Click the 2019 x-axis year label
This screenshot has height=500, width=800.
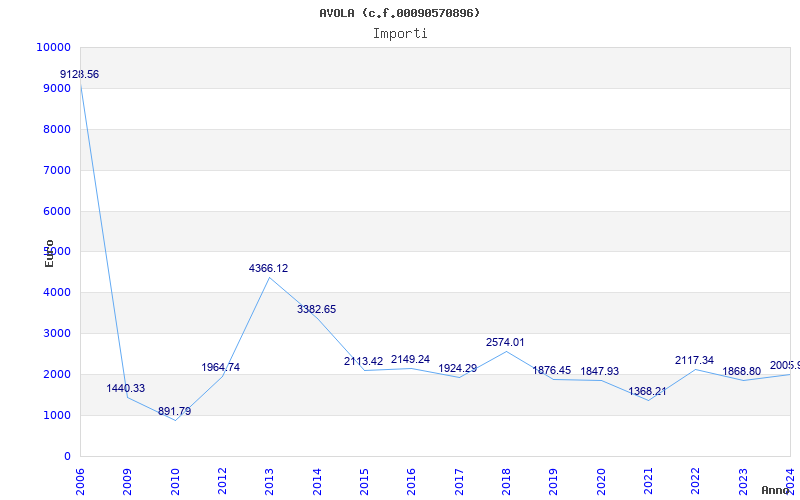(x=554, y=482)
